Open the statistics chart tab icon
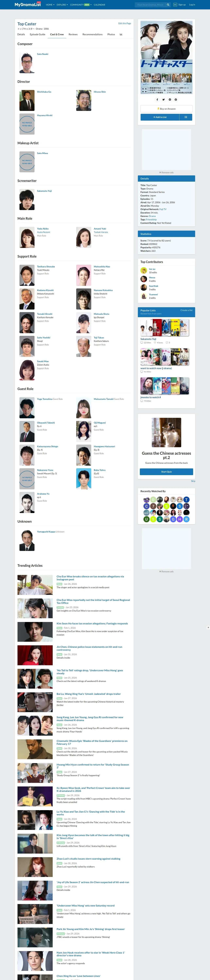This screenshot has height=980, width=210. 121,34
